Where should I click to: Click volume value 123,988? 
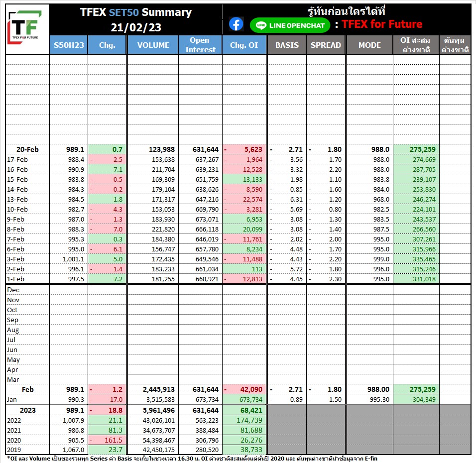[x=162, y=149]
